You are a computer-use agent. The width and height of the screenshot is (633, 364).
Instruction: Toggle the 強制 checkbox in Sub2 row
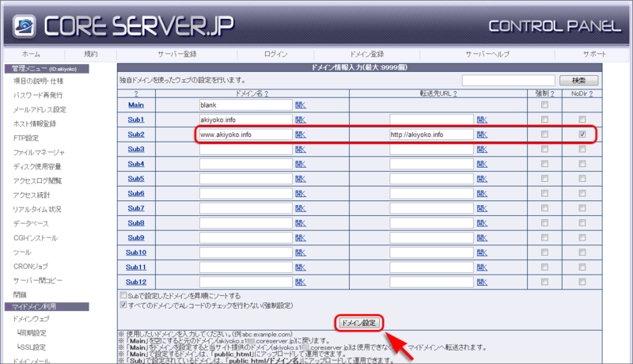point(544,134)
